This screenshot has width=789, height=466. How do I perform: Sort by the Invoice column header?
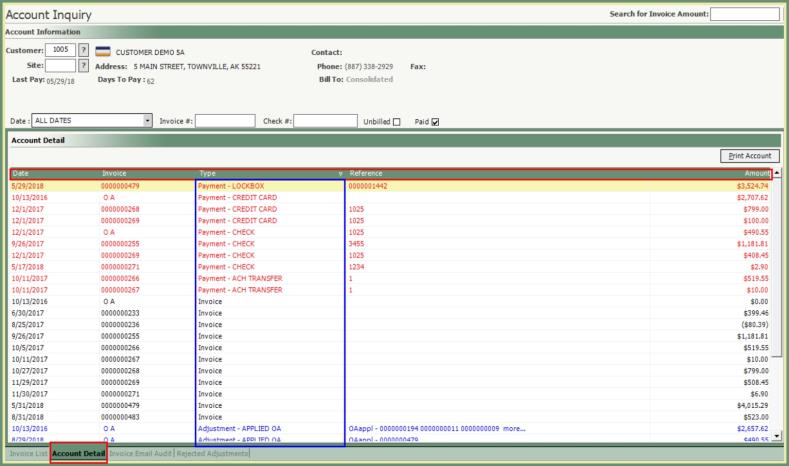114,174
